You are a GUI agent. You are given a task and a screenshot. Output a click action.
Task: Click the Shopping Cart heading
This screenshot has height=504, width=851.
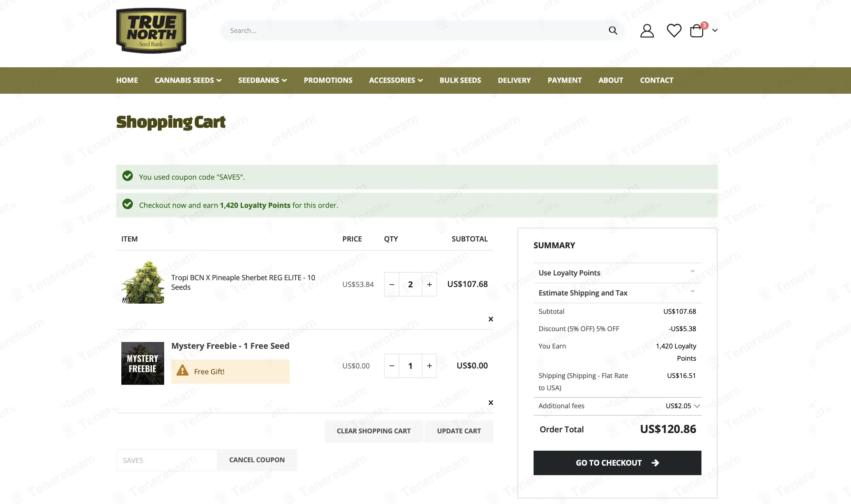coord(171,122)
